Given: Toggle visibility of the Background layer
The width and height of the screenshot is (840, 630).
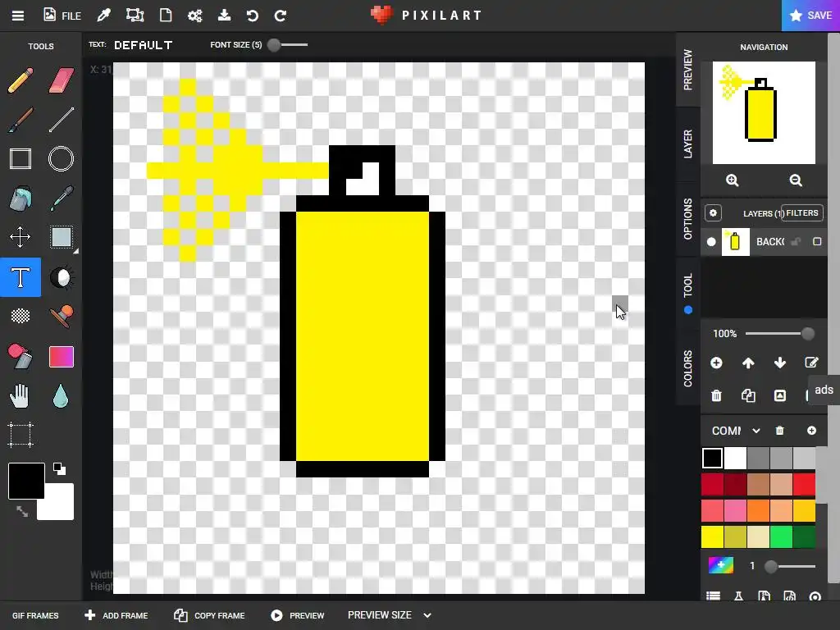Looking at the screenshot, I should point(711,242).
